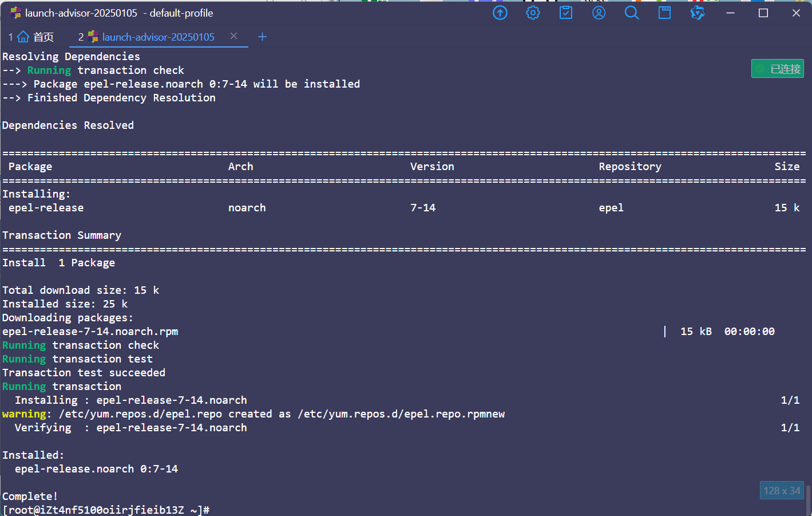This screenshot has height=516, width=812.
Task: Click the terminal scrollbar at bottom right
Action: pos(809,501)
